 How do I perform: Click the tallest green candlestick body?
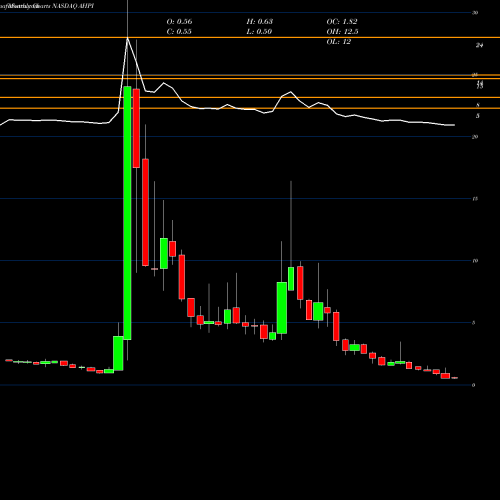pyautogui.click(x=127, y=213)
